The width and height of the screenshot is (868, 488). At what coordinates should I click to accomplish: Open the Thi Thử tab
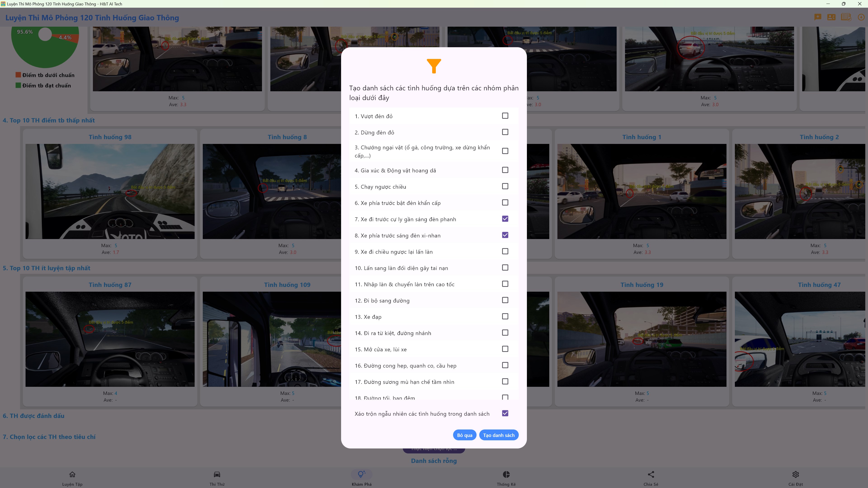tap(217, 478)
